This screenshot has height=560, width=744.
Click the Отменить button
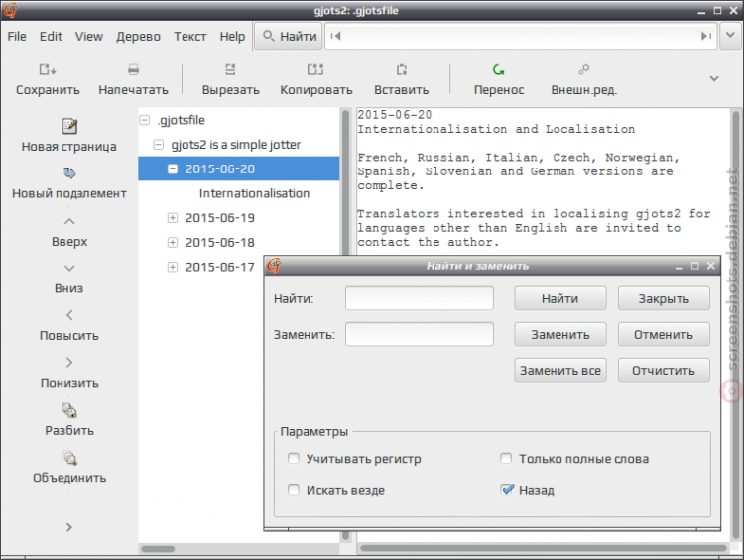(664, 334)
